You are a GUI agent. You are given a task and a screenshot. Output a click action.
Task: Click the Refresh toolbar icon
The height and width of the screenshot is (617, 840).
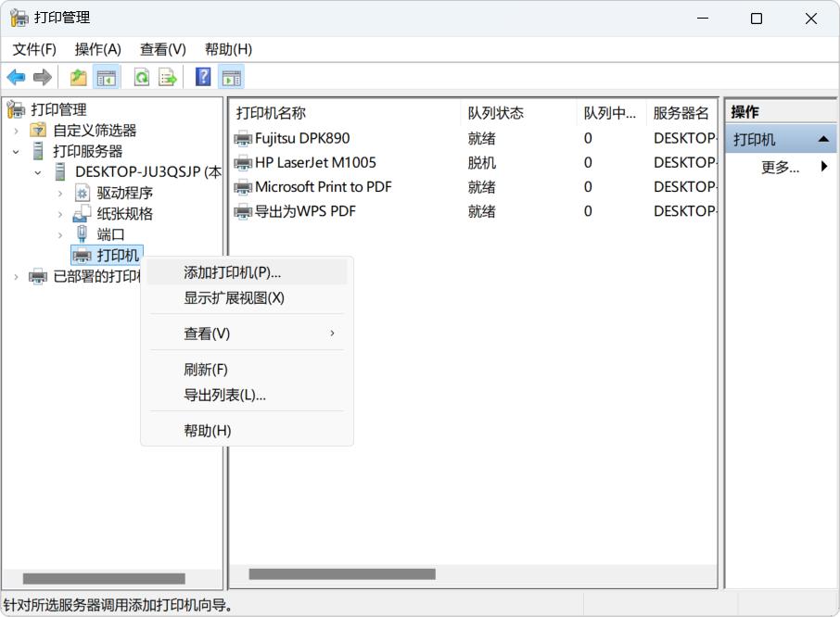point(141,78)
